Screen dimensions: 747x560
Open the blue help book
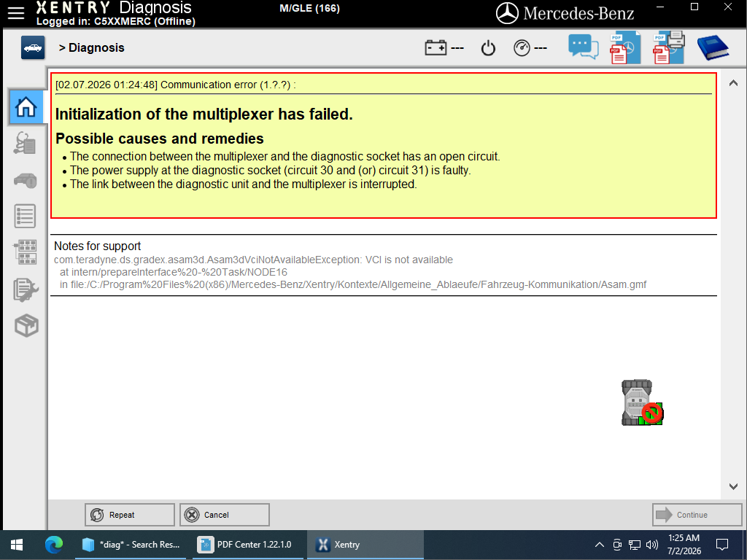713,47
